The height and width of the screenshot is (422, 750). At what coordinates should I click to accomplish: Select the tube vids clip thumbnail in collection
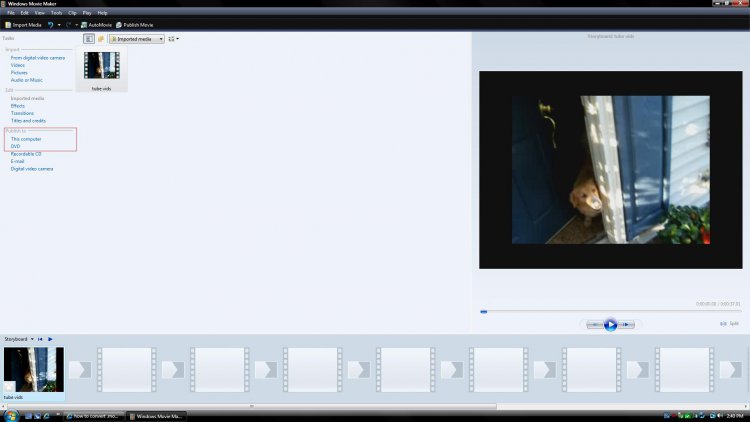tap(101, 66)
